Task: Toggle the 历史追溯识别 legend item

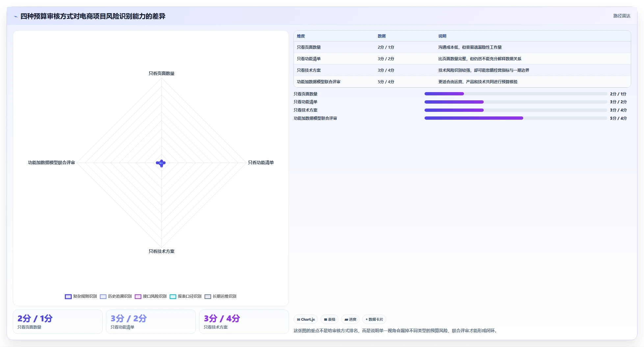Action: (x=116, y=296)
